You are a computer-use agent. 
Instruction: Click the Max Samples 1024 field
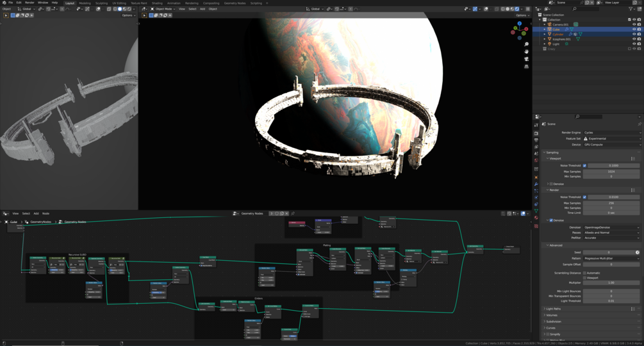611,172
